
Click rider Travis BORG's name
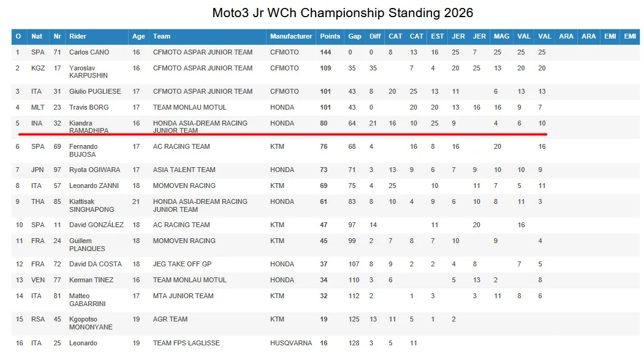pos(89,108)
